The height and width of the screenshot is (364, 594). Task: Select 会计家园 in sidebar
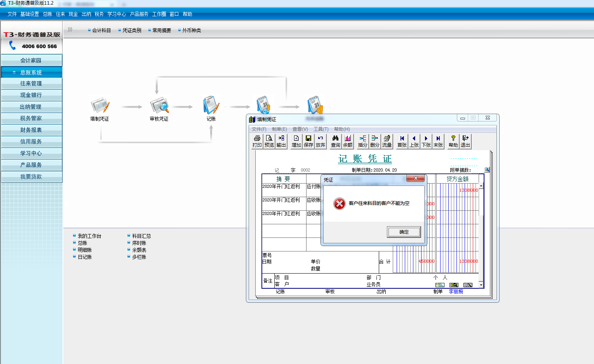tap(31, 60)
